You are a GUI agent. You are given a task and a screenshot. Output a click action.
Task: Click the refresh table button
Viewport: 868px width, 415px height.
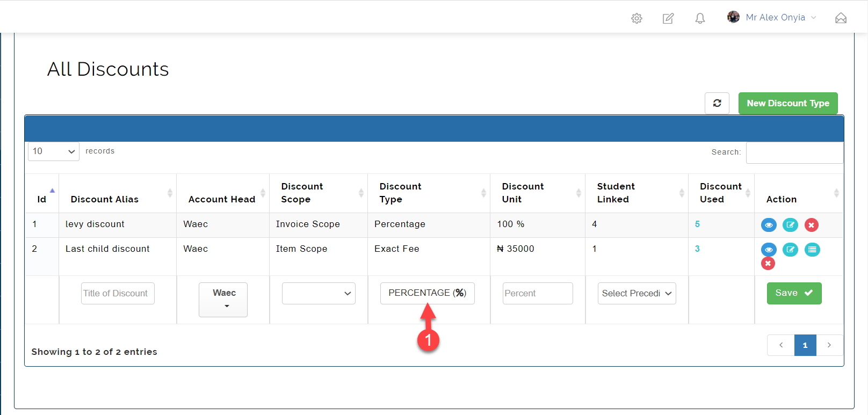tap(717, 103)
